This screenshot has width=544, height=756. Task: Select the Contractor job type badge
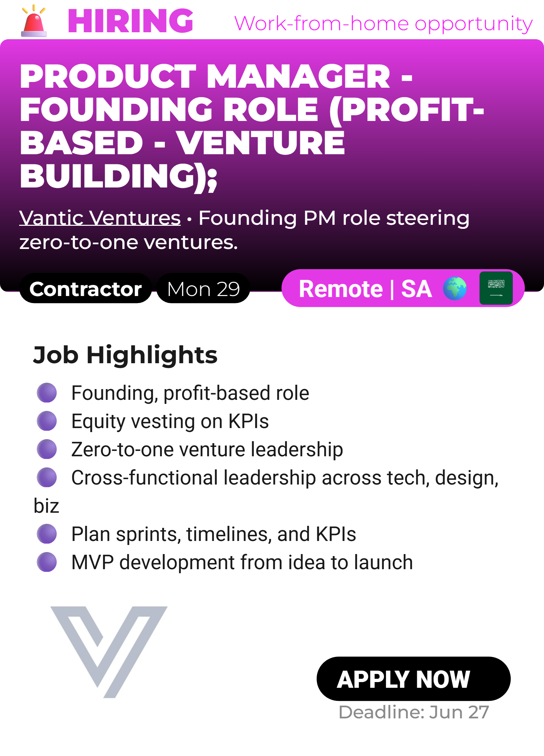pyautogui.click(x=86, y=289)
